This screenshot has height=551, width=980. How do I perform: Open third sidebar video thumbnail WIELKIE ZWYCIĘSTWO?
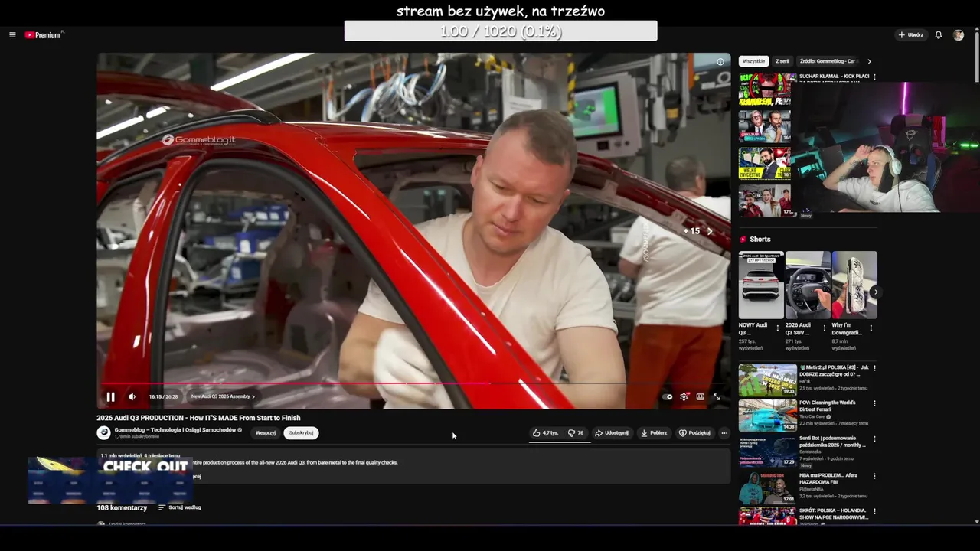click(x=765, y=163)
